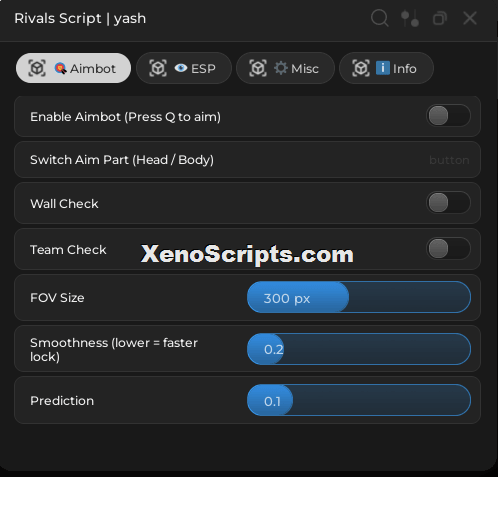This screenshot has width=498, height=507.
Task: Click the target icon on Aimbot tab
Action: pyautogui.click(x=60, y=68)
